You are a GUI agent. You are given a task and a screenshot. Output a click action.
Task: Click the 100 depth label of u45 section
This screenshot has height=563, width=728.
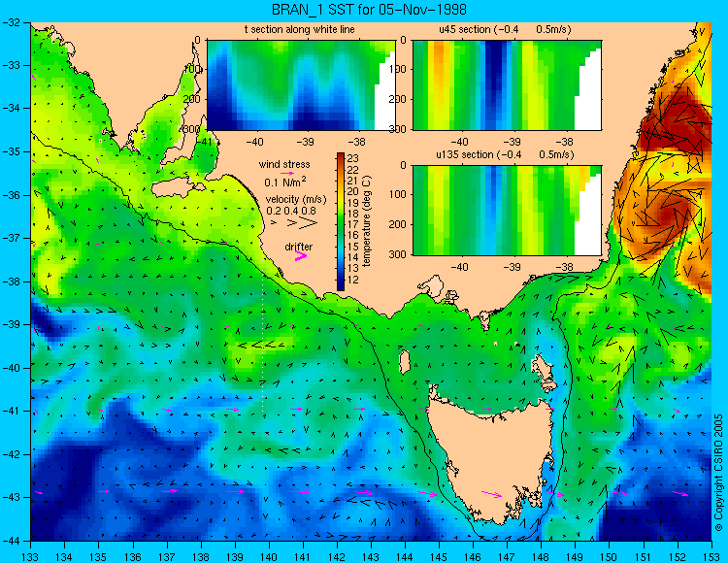399,69
